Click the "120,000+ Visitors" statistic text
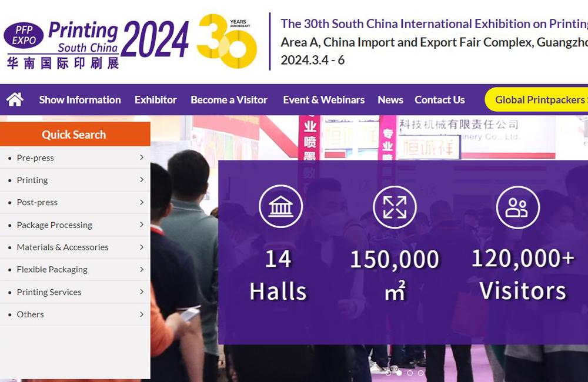This screenshot has width=588, height=382. [523, 274]
